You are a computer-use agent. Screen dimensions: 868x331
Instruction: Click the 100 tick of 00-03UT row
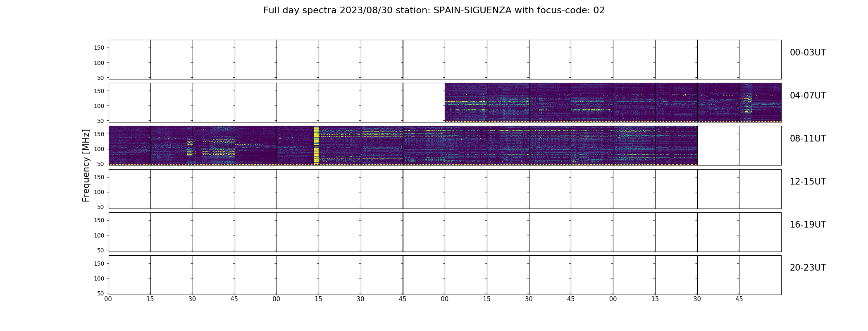[99, 63]
